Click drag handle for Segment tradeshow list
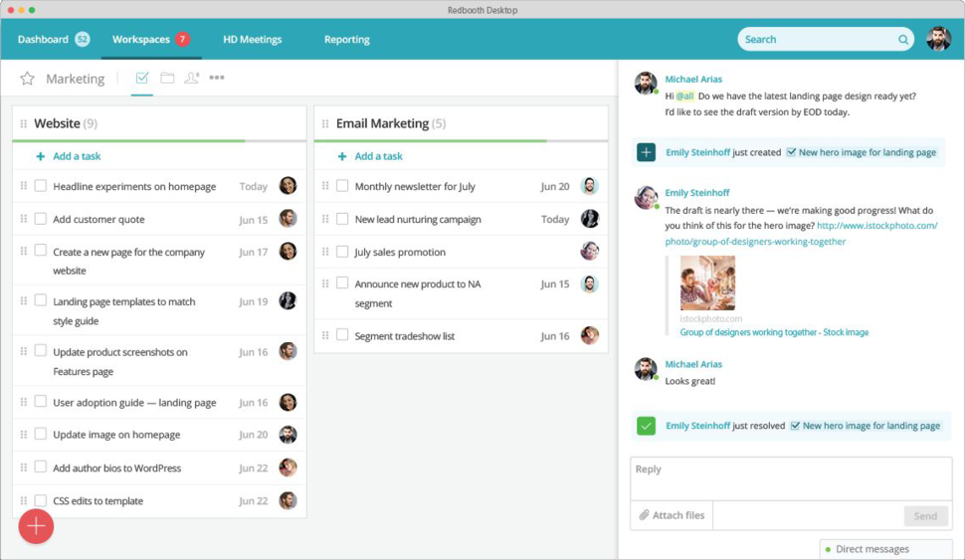Viewport: 965px width, 560px height. (325, 335)
